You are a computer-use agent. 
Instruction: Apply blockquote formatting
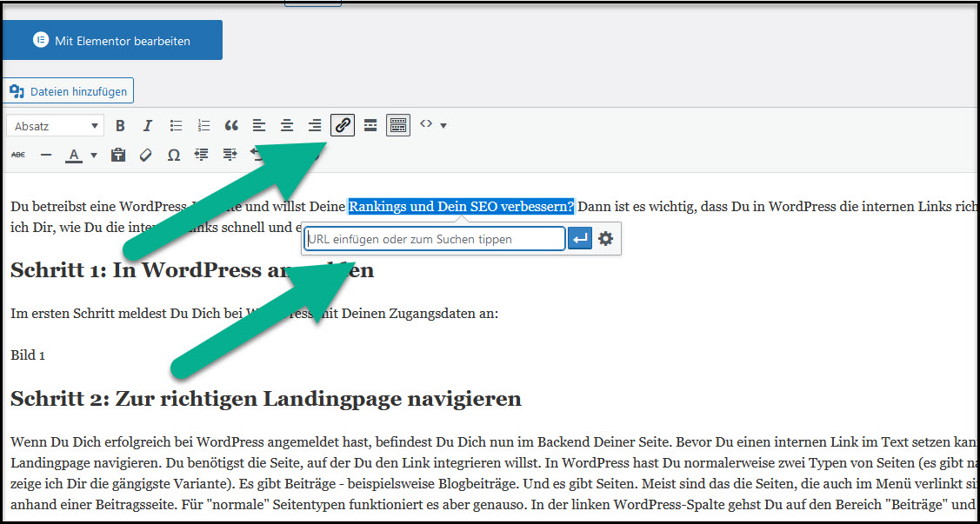(231, 126)
